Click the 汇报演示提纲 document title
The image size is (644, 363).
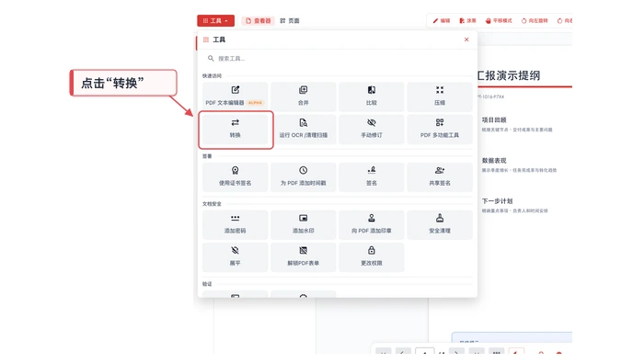509,75
